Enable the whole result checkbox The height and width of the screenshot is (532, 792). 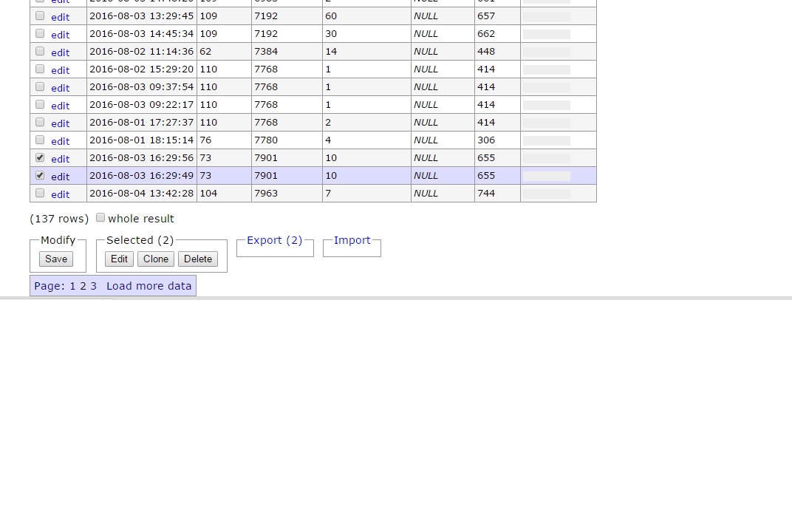tap(100, 217)
